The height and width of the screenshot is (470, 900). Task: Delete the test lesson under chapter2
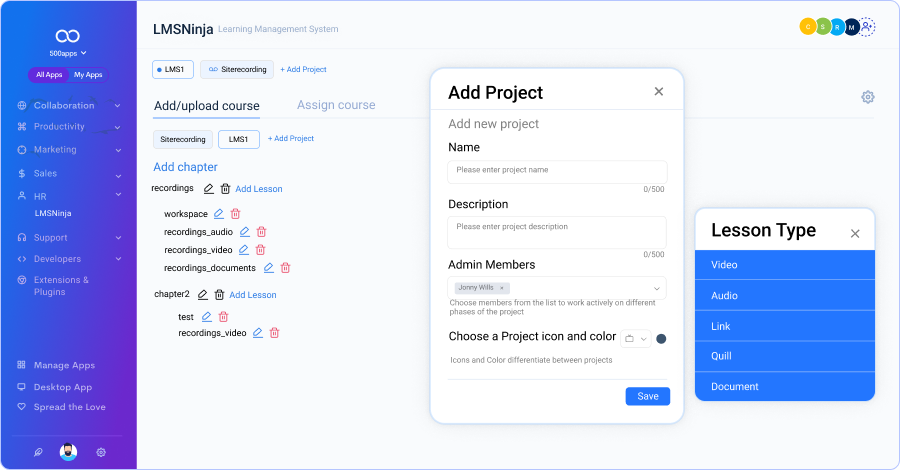[223, 317]
